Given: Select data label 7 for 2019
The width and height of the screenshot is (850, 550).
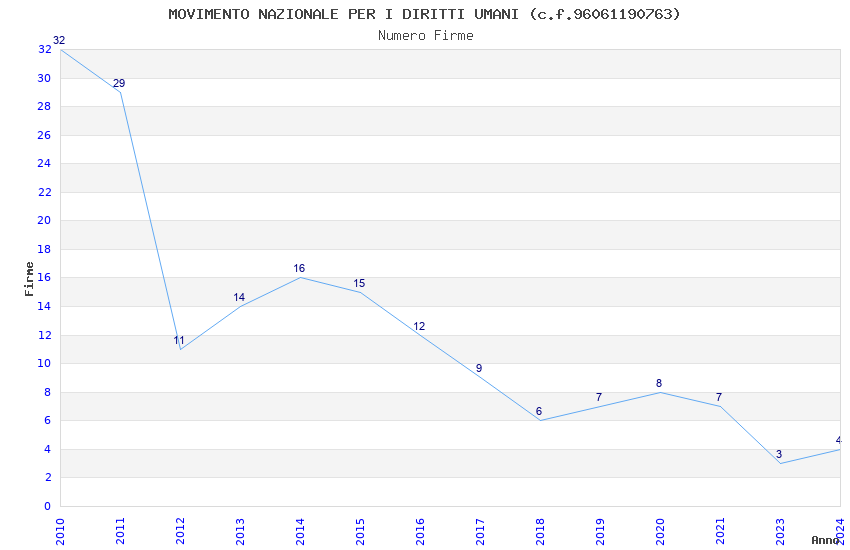Looking at the screenshot, I should coord(599,397).
